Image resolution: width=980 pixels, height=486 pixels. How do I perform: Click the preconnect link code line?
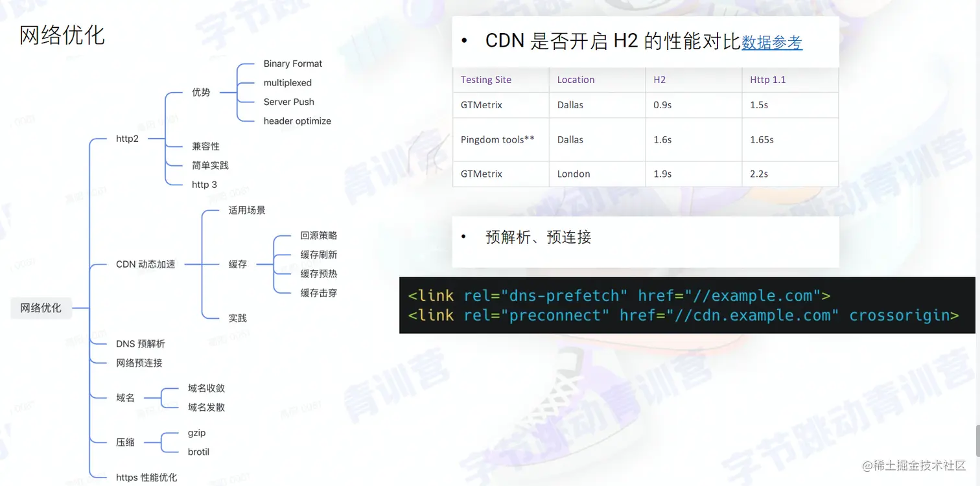(x=683, y=316)
